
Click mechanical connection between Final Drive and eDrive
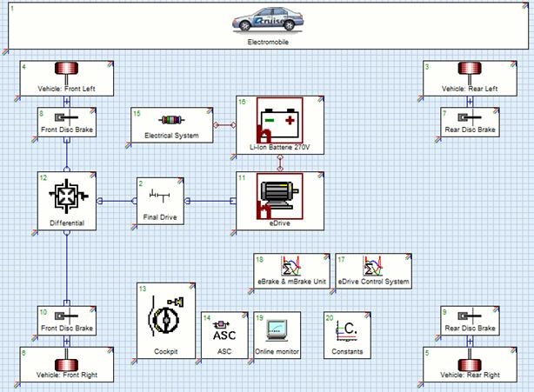pos(210,201)
